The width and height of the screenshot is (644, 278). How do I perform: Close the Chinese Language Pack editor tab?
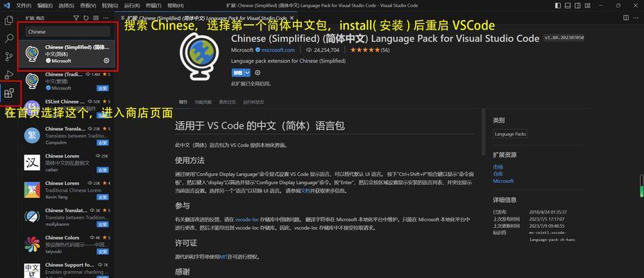point(293,18)
